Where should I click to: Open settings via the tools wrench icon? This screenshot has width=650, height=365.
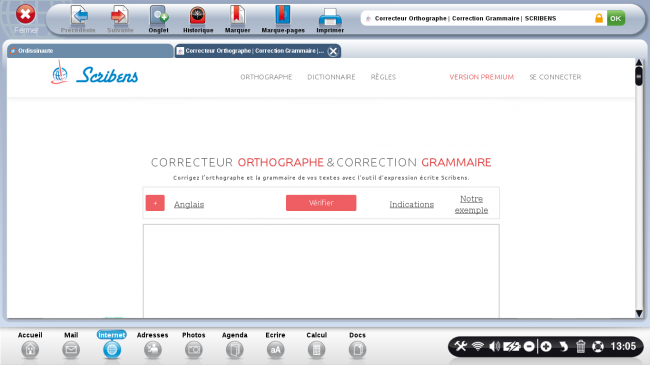coord(461,346)
